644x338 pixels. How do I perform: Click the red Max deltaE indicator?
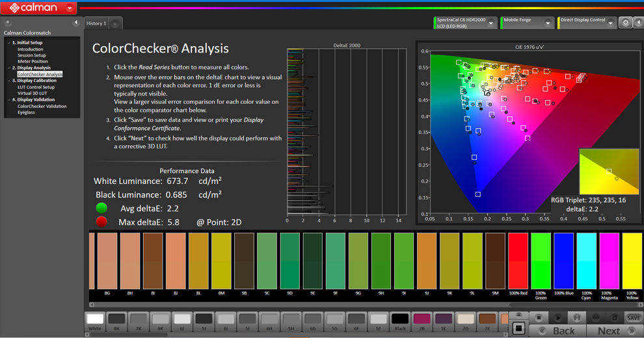101,222
